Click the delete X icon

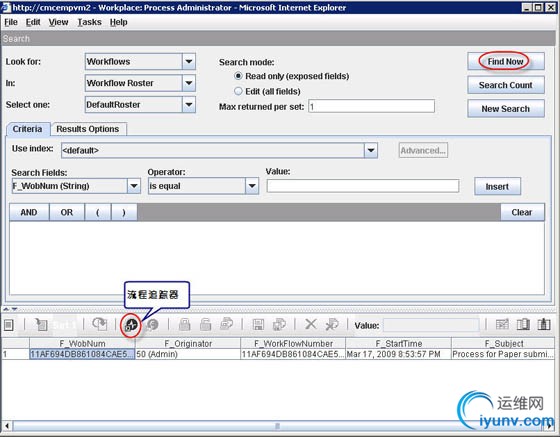(311, 324)
